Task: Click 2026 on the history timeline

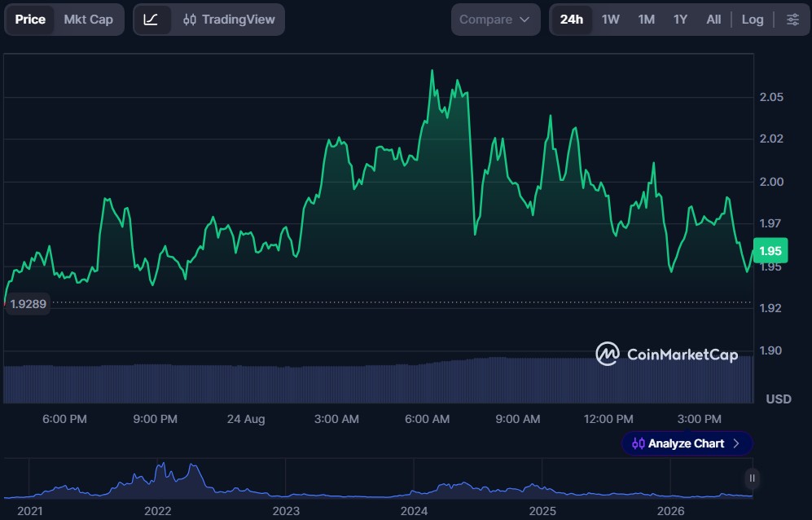Action: [x=670, y=511]
